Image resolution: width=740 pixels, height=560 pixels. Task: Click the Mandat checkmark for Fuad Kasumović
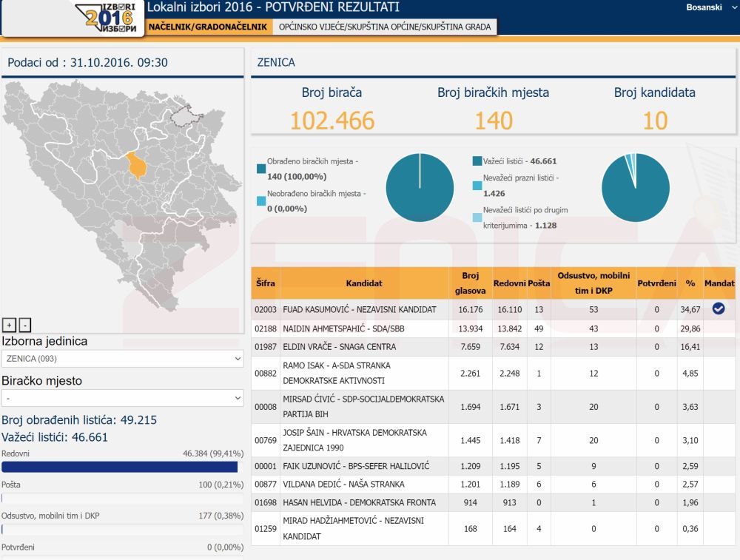pos(718,309)
